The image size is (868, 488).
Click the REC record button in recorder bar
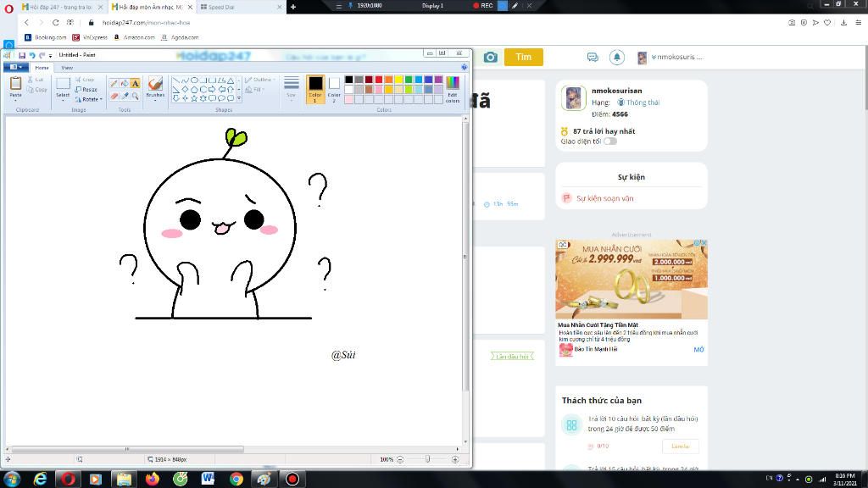[482, 6]
